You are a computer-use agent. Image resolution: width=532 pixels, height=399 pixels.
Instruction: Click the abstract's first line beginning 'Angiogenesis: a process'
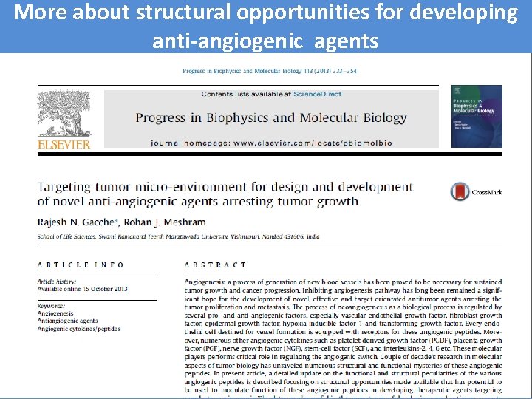344,282
